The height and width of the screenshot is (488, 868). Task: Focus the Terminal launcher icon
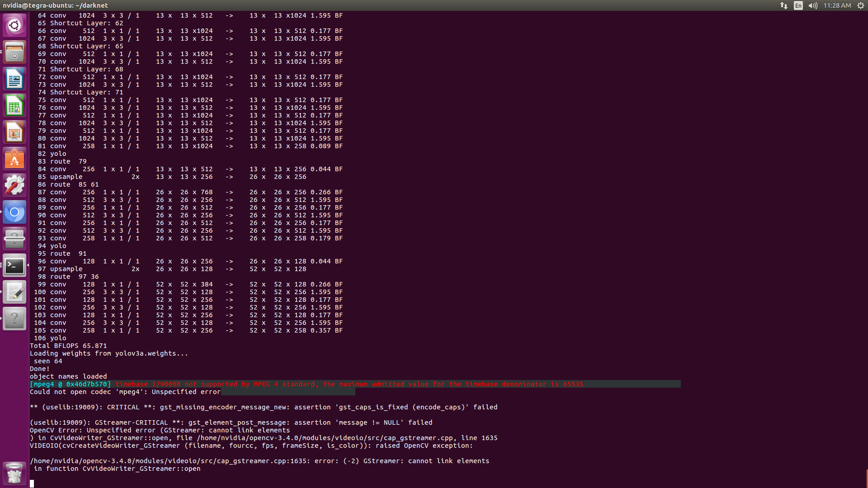[14, 266]
